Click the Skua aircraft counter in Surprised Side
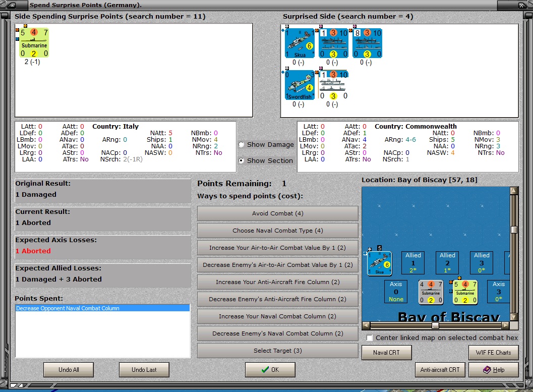This screenshot has height=392, width=533. (300, 43)
